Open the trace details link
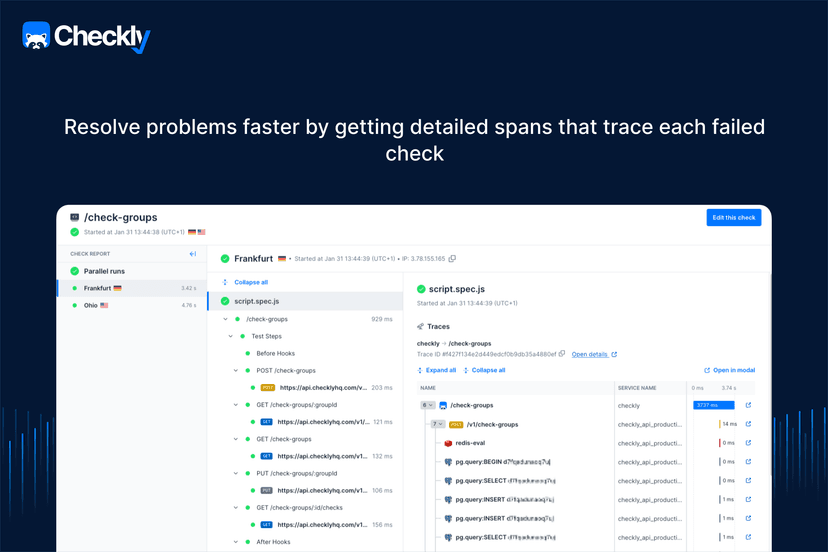The image size is (828, 552). pyautogui.click(x=593, y=354)
